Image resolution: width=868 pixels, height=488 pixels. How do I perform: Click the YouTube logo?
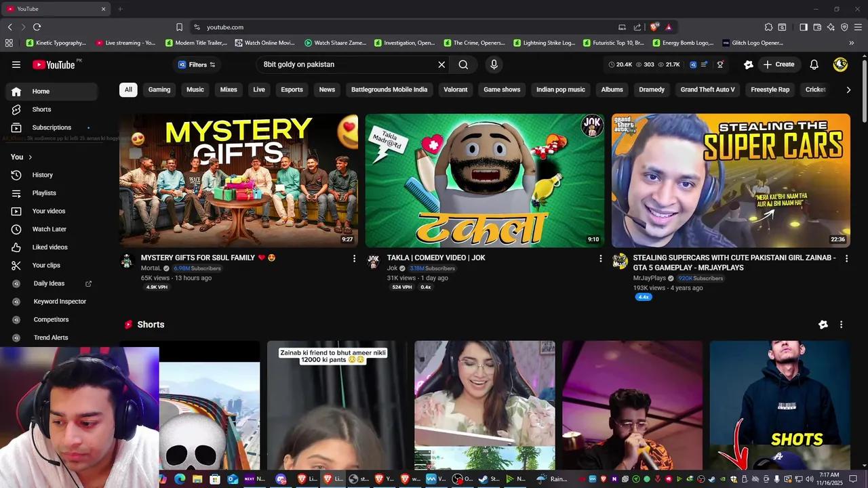click(x=54, y=64)
